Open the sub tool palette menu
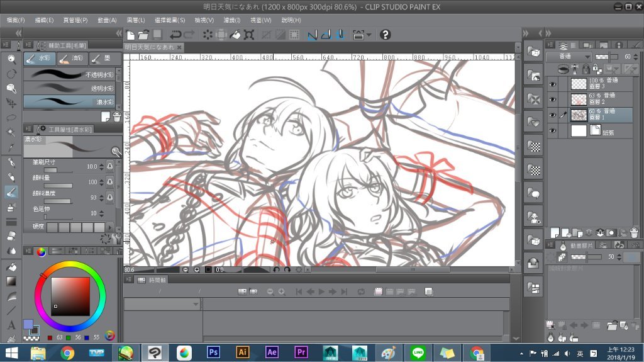 [28, 45]
